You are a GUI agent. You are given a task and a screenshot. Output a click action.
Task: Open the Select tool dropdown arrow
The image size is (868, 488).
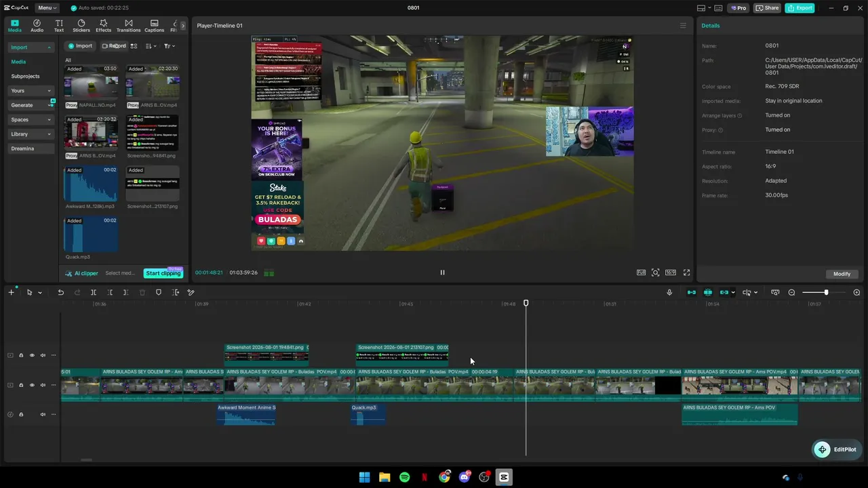coord(40,293)
